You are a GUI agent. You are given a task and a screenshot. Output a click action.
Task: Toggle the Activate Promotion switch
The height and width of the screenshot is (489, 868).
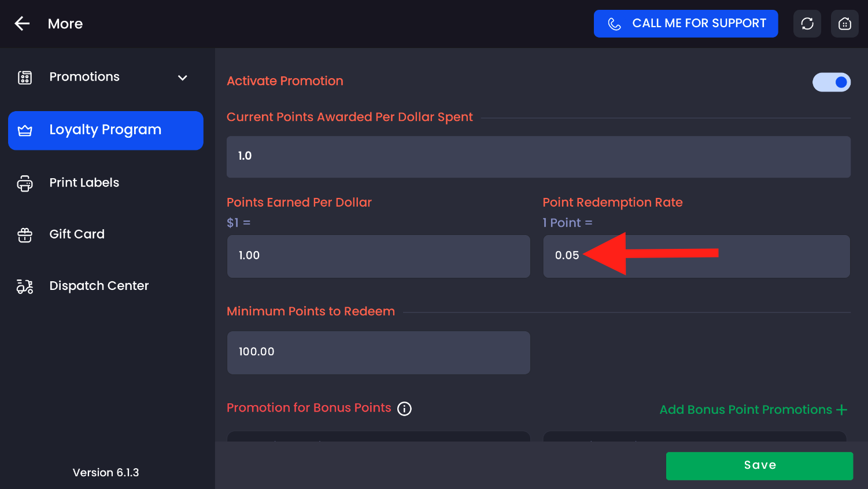(x=831, y=82)
